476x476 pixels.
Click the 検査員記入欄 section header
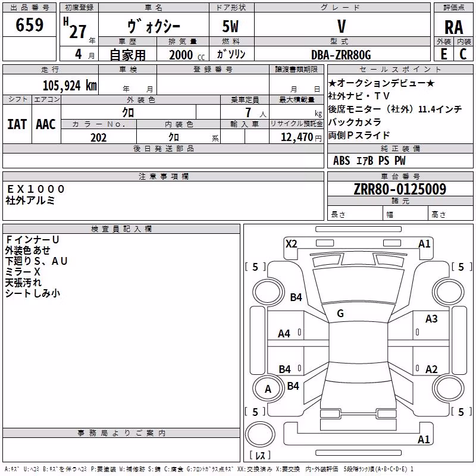121,229
